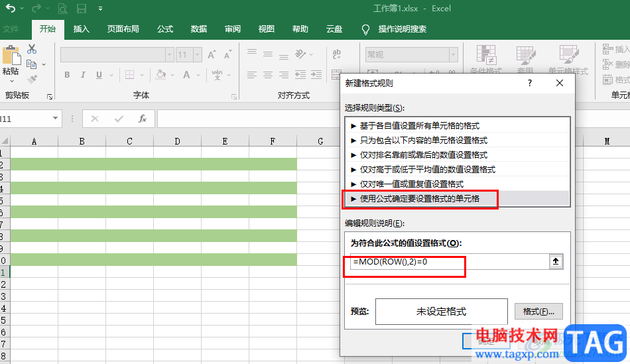630x364 pixels.
Task: Click the Middle Align icon
Action: coord(268,54)
